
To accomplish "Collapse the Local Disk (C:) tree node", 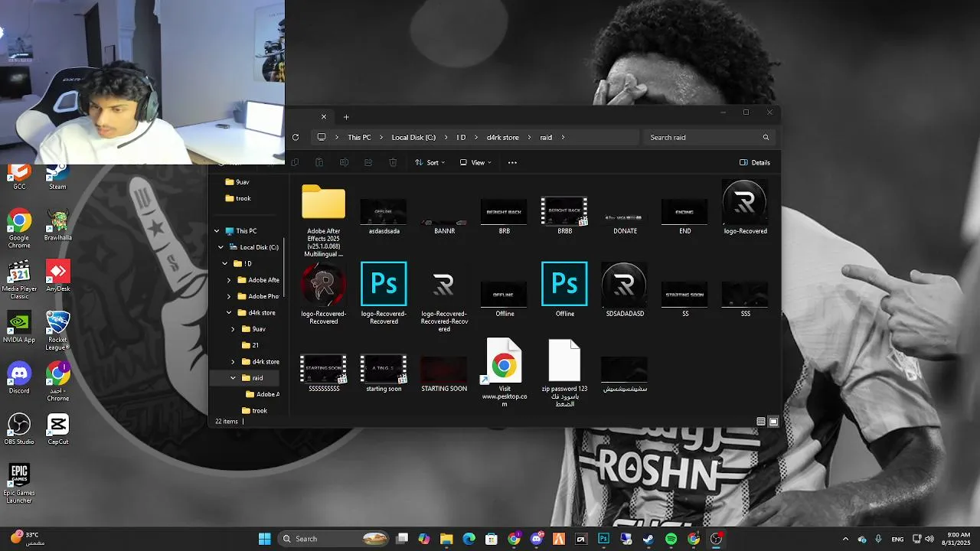I will [221, 247].
